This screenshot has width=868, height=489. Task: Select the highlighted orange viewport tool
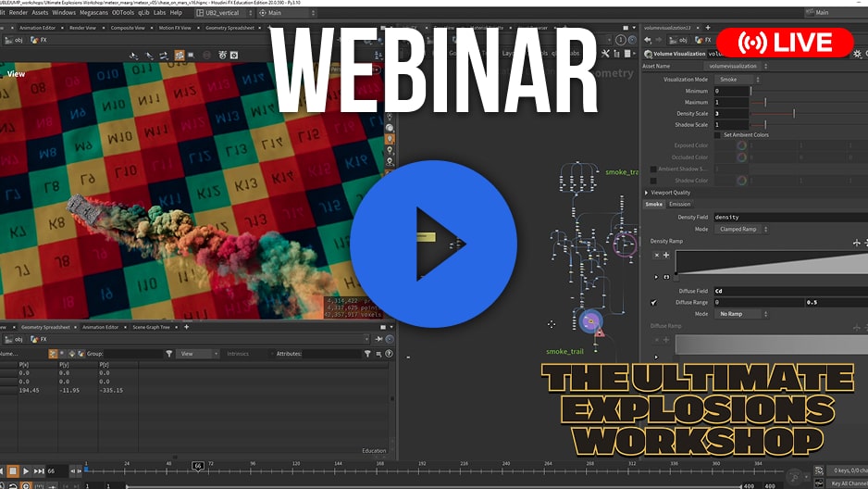tap(180, 55)
